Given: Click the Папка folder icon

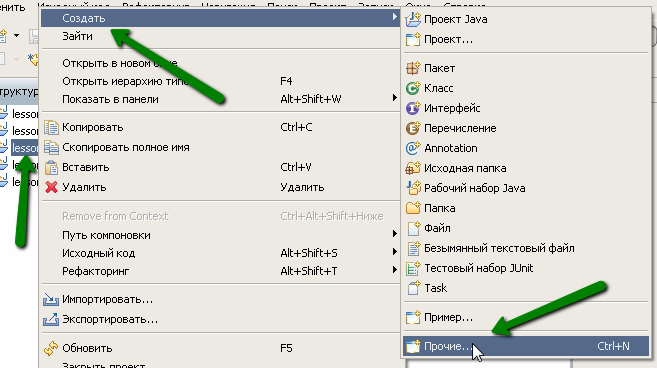Looking at the screenshot, I should (x=413, y=208).
